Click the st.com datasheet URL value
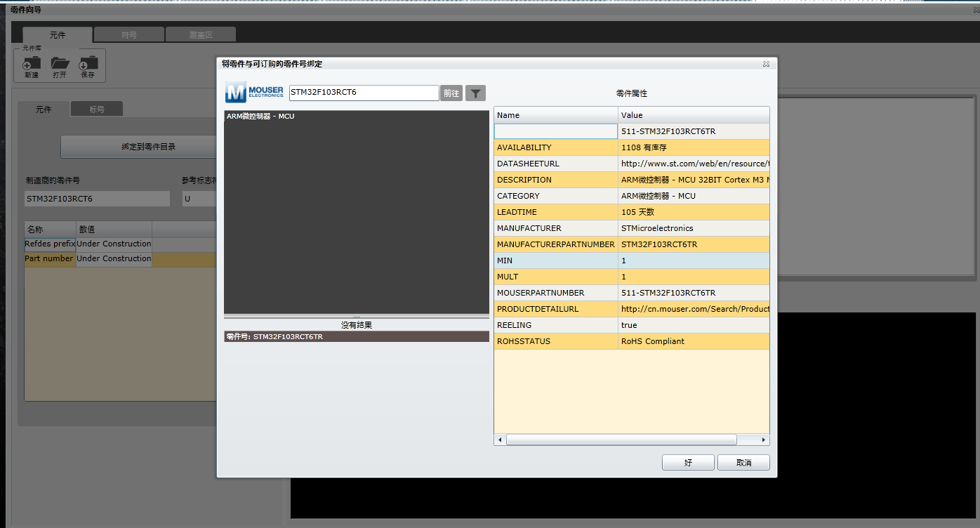Image resolution: width=980 pixels, height=528 pixels. [x=695, y=164]
